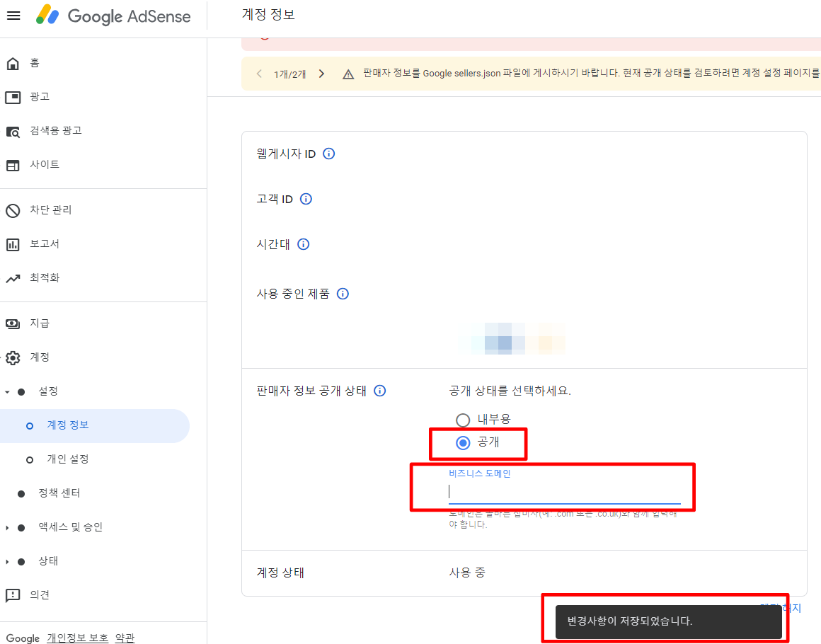Expand the 상태 section

pos(7,562)
